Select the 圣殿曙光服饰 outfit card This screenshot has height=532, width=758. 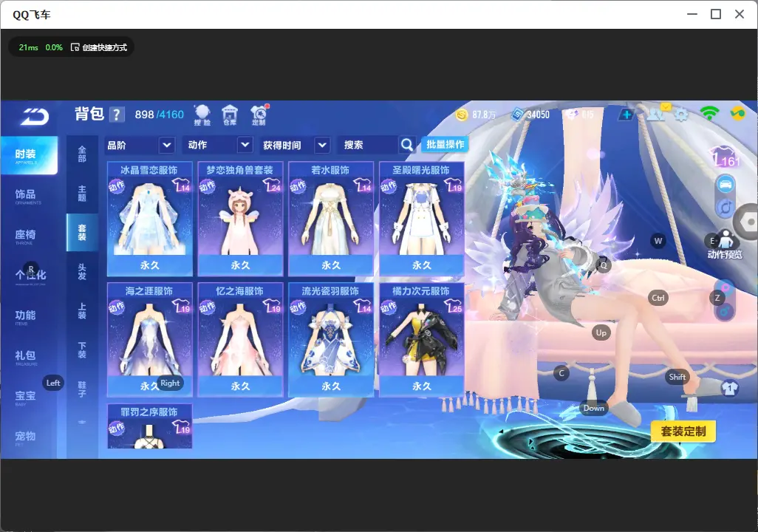coord(422,219)
